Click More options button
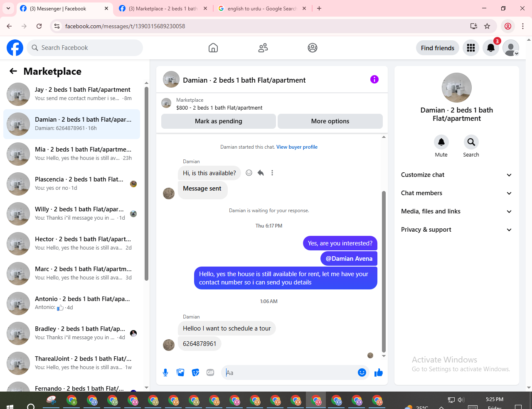Screen dimensions: 532x409 [330, 121]
